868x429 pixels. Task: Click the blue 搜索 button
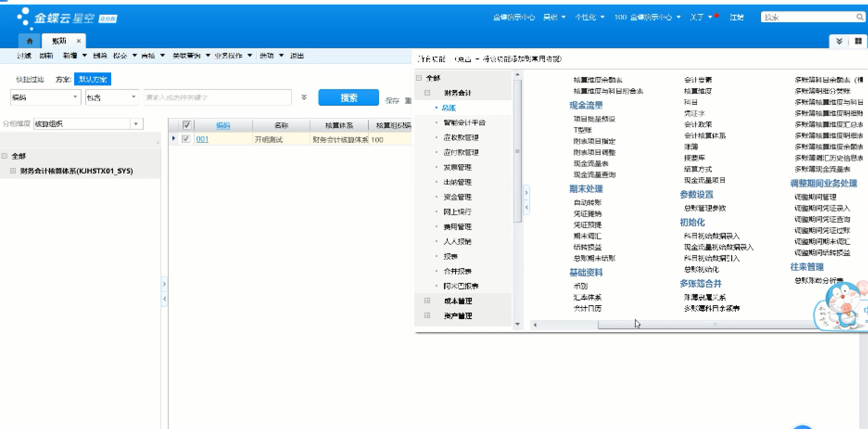pyautogui.click(x=348, y=97)
